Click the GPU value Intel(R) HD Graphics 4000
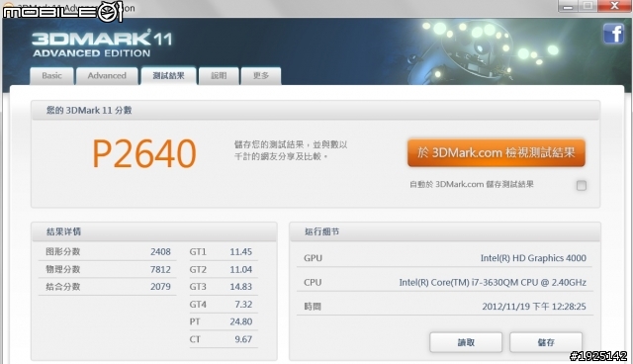 coord(533,258)
